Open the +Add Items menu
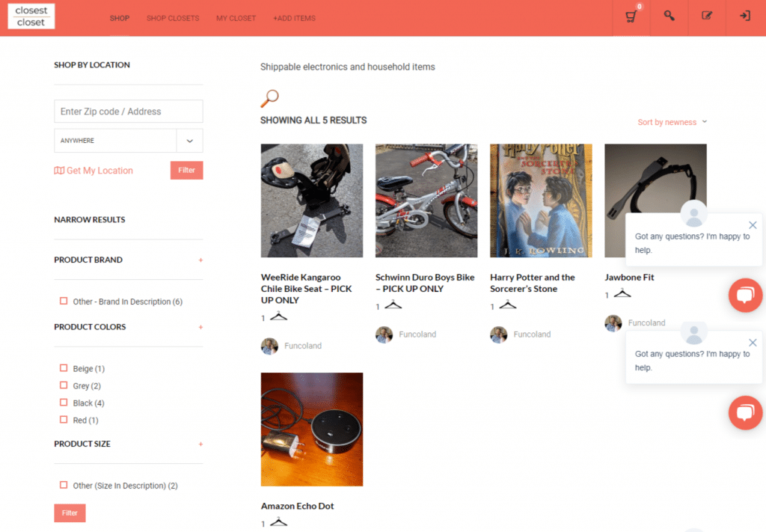766x532 pixels. 294,18
